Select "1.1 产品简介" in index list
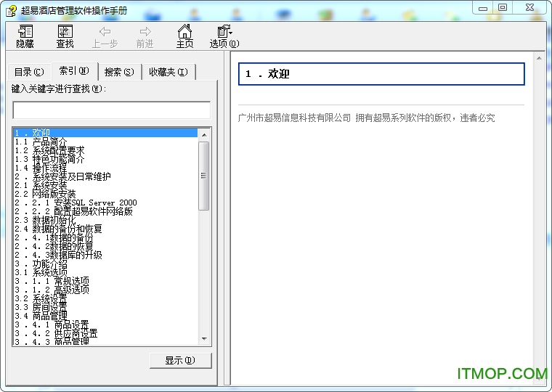552x392 pixels. (x=41, y=142)
